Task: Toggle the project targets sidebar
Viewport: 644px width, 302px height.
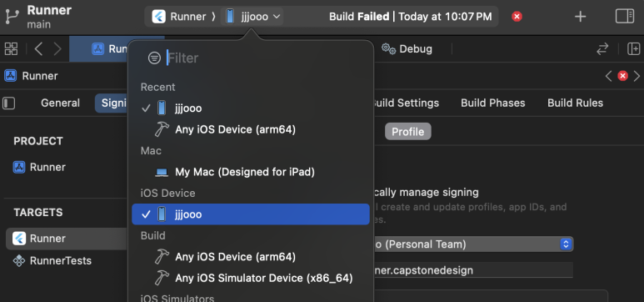Action: tap(8, 103)
